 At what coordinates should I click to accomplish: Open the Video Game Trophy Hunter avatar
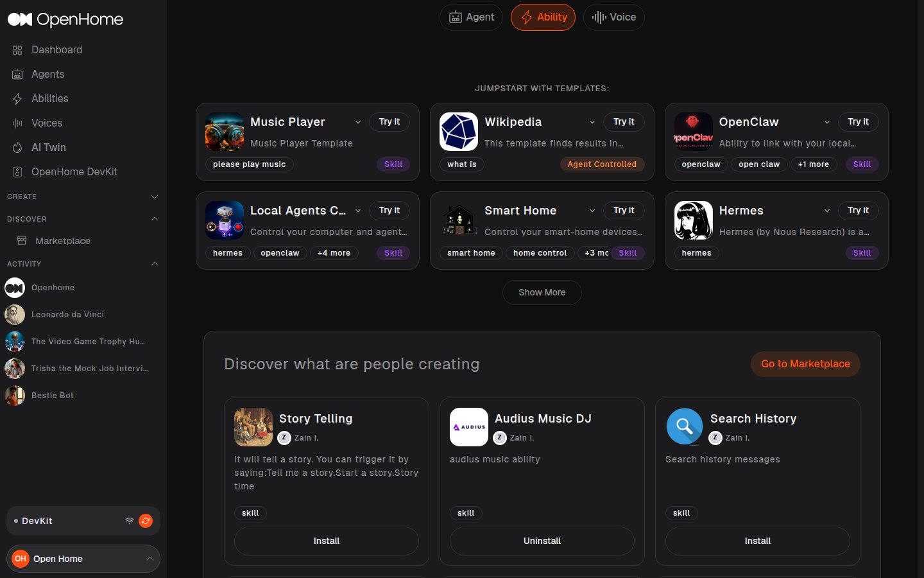(15, 342)
